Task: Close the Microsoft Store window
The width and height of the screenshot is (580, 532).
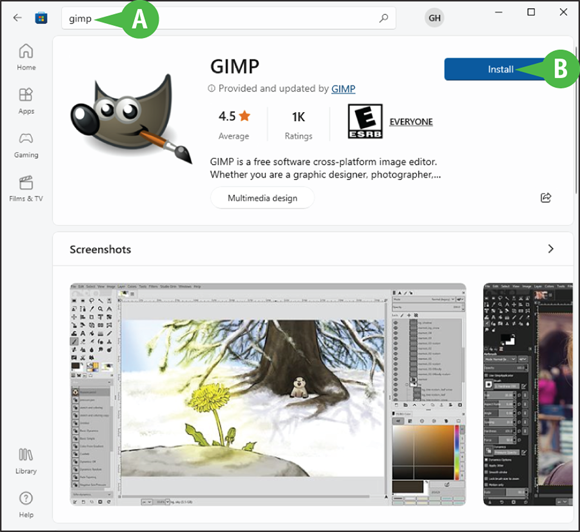Action: pos(563,12)
